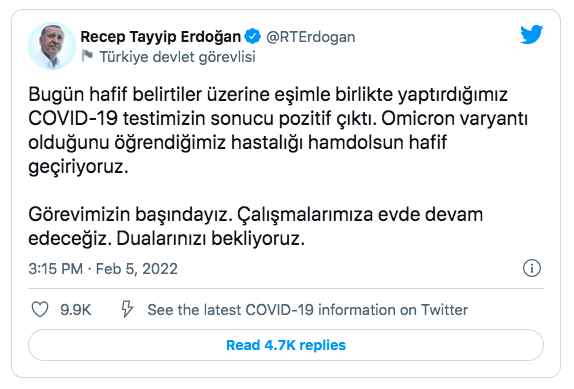The width and height of the screenshot is (574, 389).
Task: Click the lightning bolt icon
Action: 127,309
